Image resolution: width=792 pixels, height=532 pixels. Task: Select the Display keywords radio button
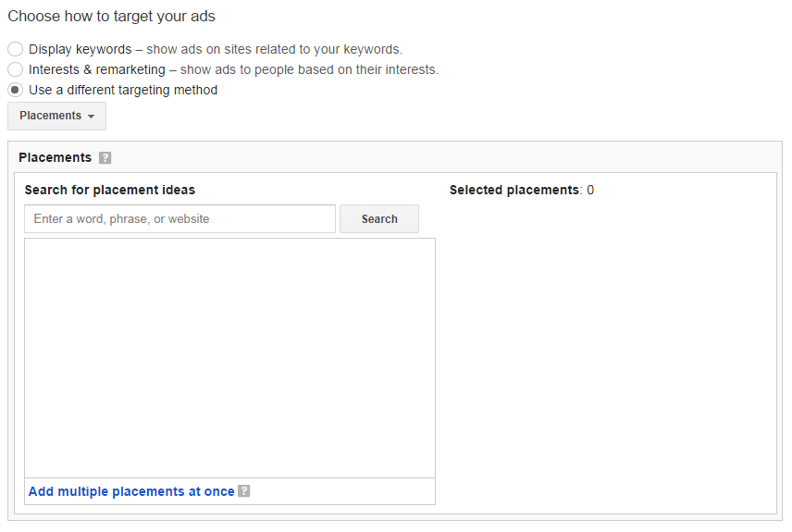(x=15, y=49)
